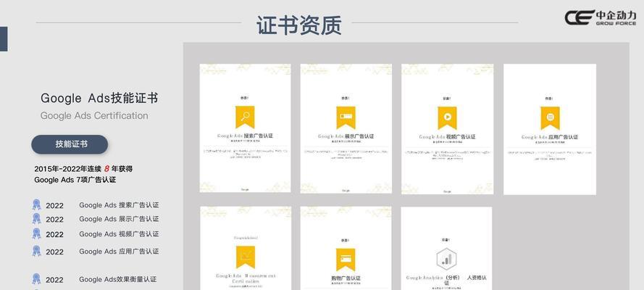This screenshot has width=644, height=290.
Task: Click the 2015年-2022年连续 8 年获得 text
Action: tap(83, 169)
